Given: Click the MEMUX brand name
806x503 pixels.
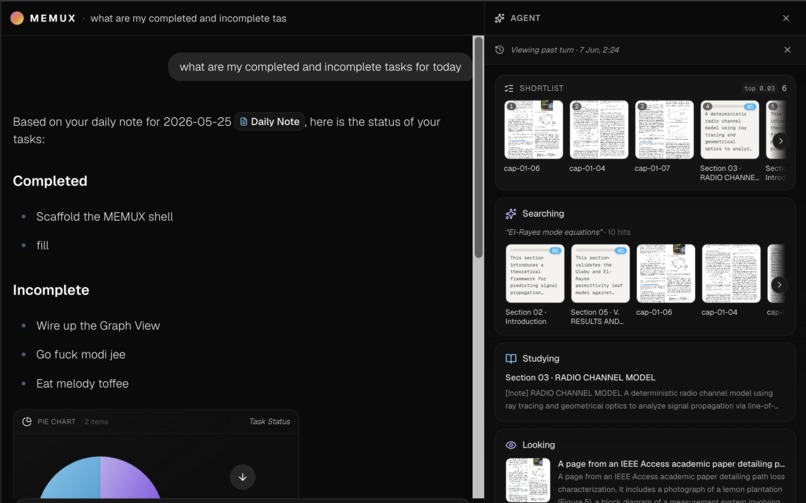Looking at the screenshot, I should 52,18.
